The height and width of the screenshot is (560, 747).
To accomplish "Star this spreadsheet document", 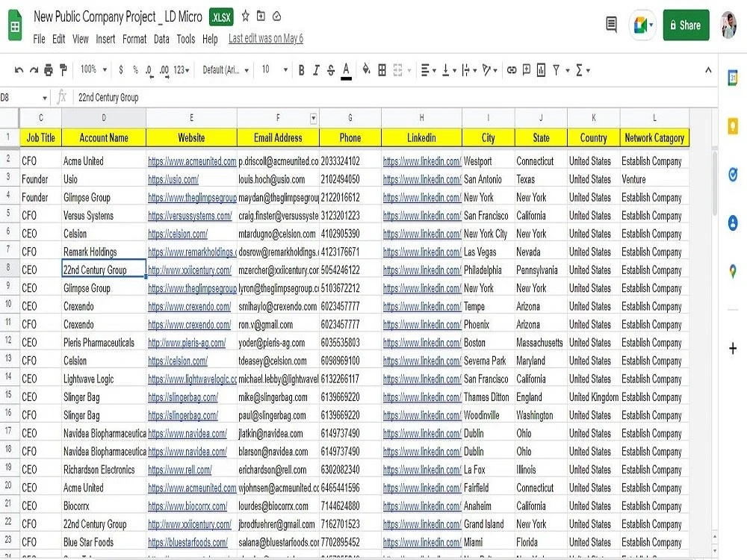I will pyautogui.click(x=245, y=16).
